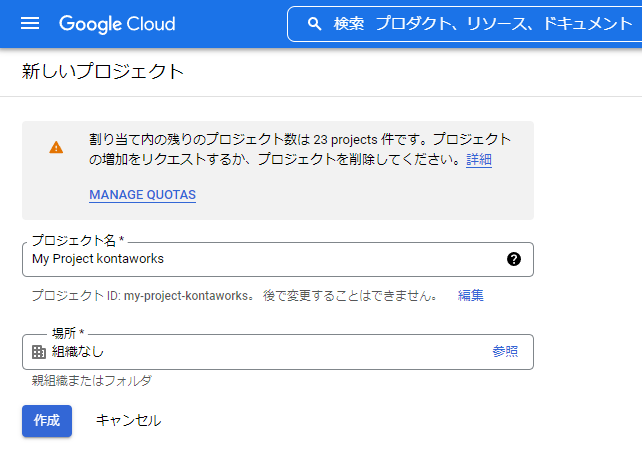
Task: Click the orange warning triangle icon
Action: click(x=56, y=147)
